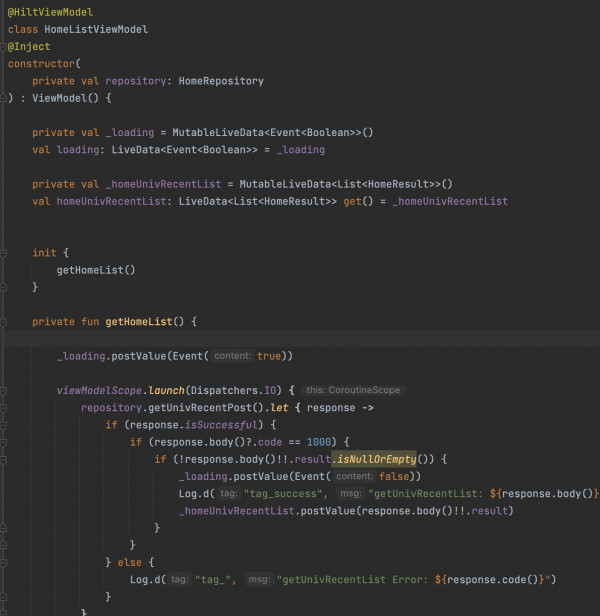
Task: Click content: hint before false
Action: 354,476
